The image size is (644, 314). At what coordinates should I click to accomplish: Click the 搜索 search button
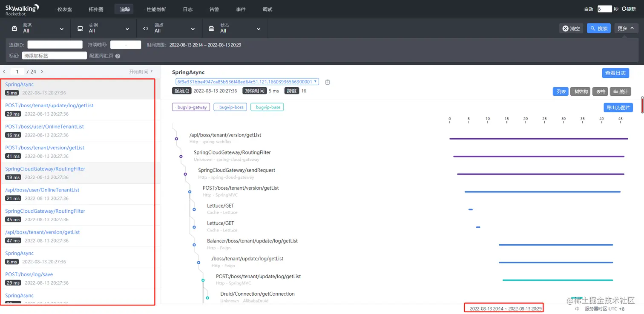599,29
